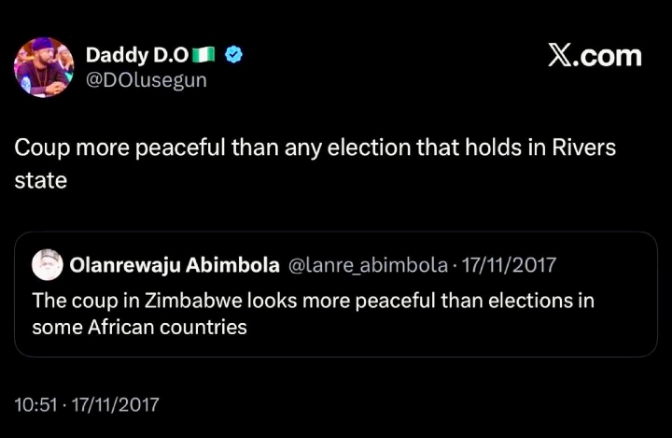Click the 10:51 timestamp below the tweet
672x438 pixels.
pos(36,405)
